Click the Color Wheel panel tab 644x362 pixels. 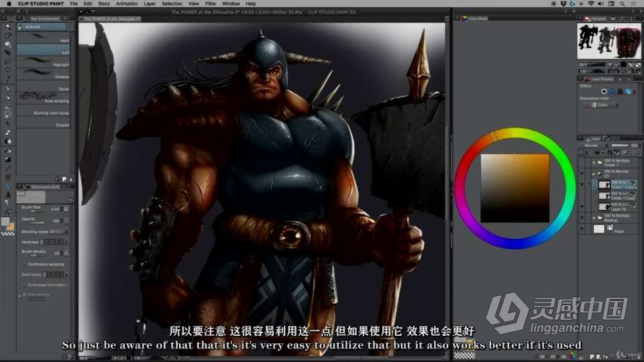(x=474, y=19)
